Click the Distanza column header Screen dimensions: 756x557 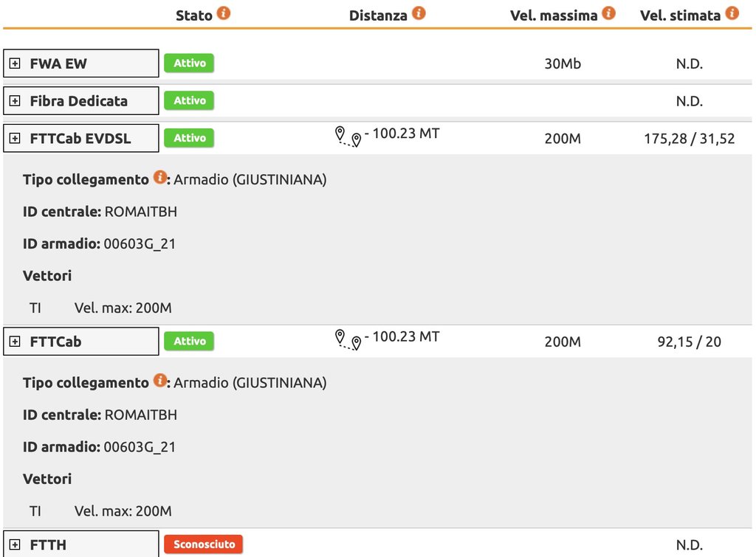coord(378,15)
